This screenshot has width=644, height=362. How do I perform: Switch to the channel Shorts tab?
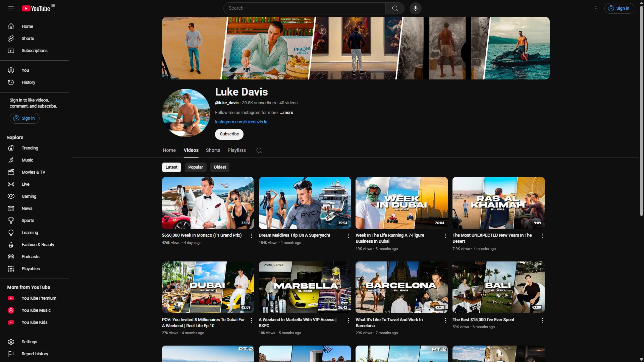[213, 150]
